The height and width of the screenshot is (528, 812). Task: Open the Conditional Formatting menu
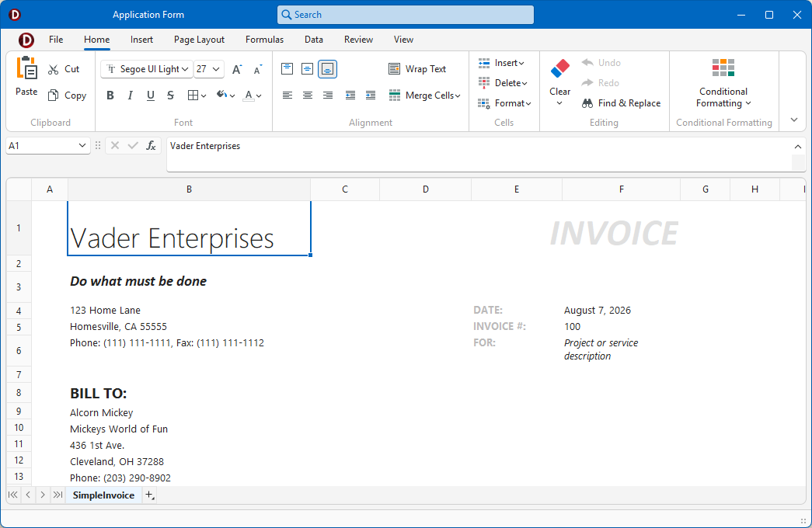tap(723, 83)
